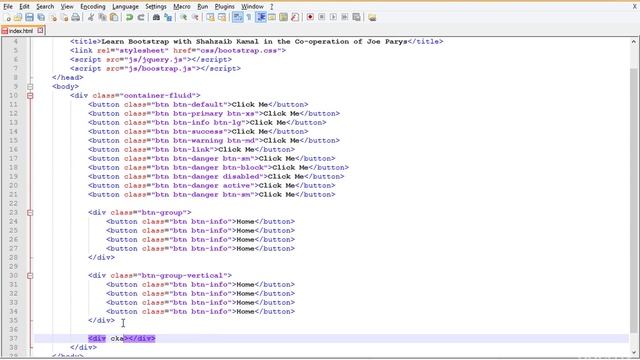Open the Search menu

pyautogui.click(x=45, y=7)
